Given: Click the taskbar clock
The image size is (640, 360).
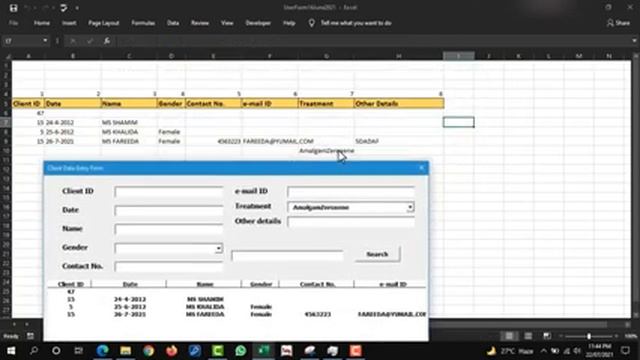Looking at the screenshot, I should coord(600,351).
